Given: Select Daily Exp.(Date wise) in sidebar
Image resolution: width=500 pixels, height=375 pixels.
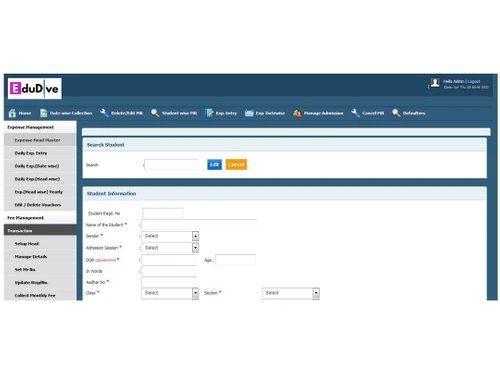Looking at the screenshot, I should click(x=40, y=166).
